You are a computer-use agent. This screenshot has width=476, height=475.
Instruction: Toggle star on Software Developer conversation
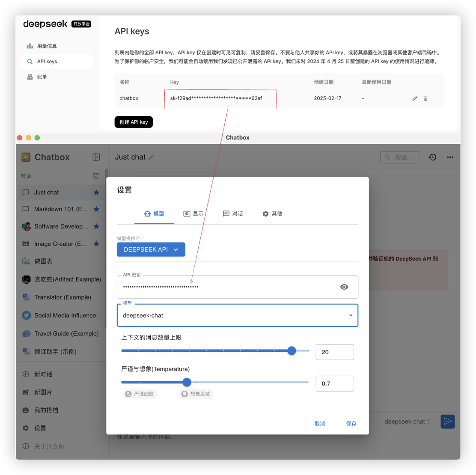click(96, 226)
